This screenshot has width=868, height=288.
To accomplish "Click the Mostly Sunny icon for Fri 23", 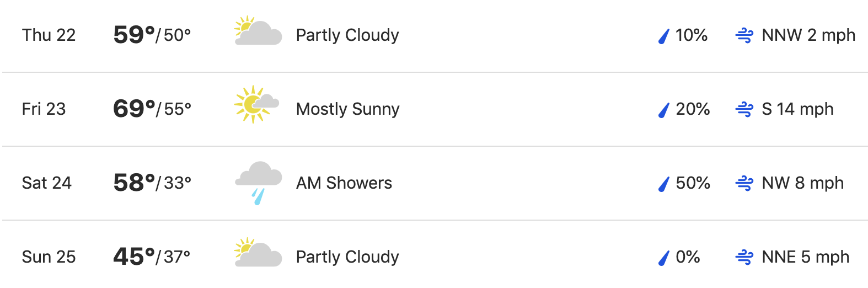I will pyautogui.click(x=257, y=104).
